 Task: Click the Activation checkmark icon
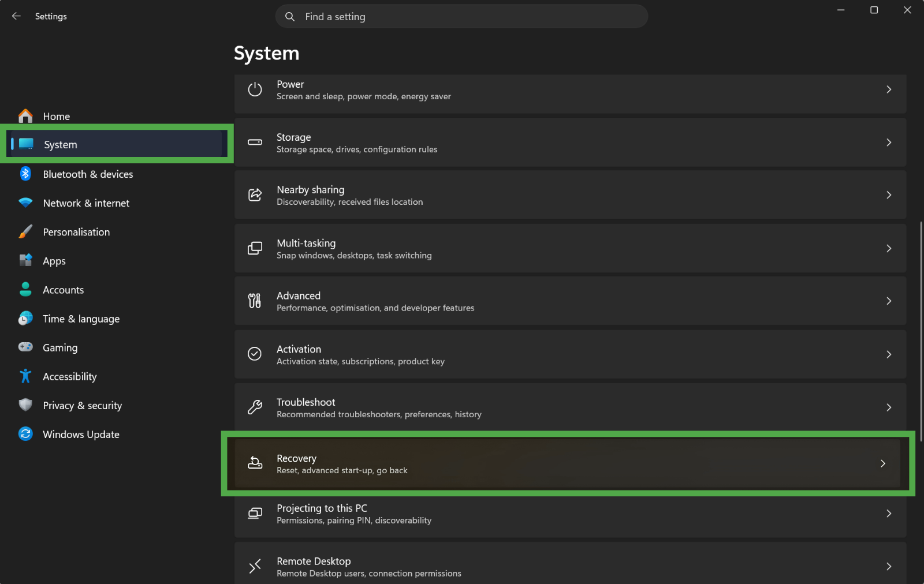coord(255,354)
